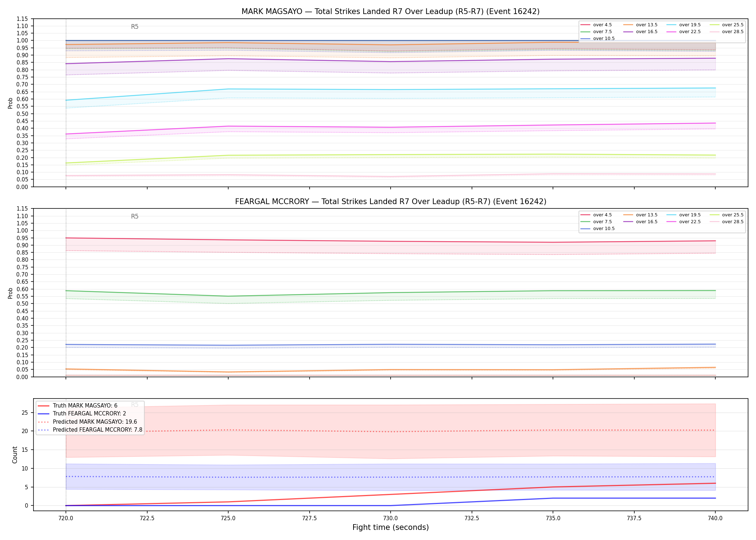Click the 15 tick on the Count axis
Screen dimensions: 756x540
click(25, 450)
